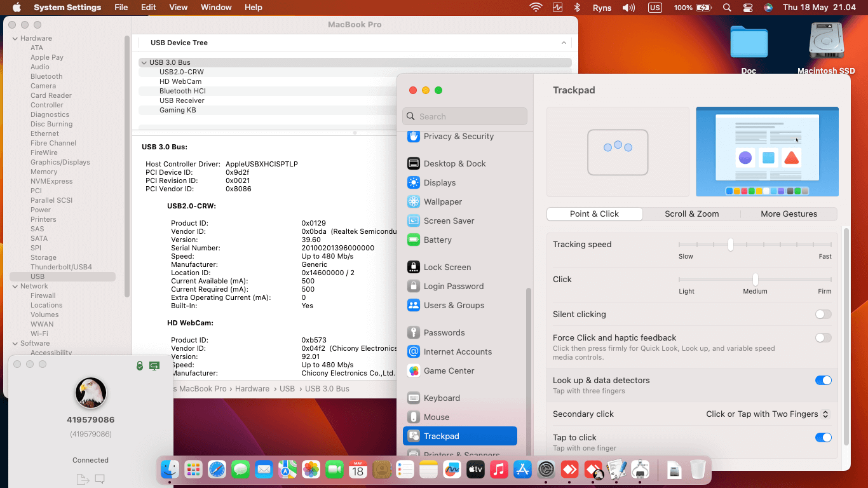868x488 pixels.
Task: Collapse the USB 3.0 Bus tree
Action: pyautogui.click(x=144, y=62)
